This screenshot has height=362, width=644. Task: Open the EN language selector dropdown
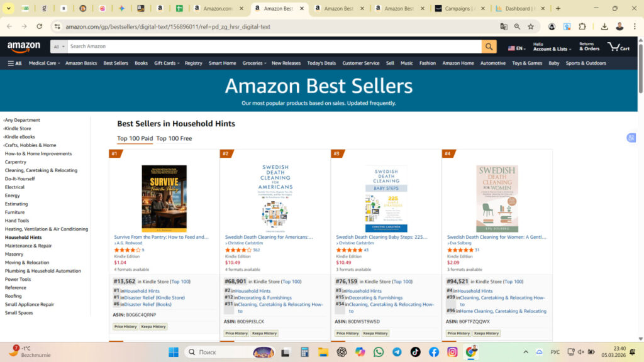click(x=517, y=48)
